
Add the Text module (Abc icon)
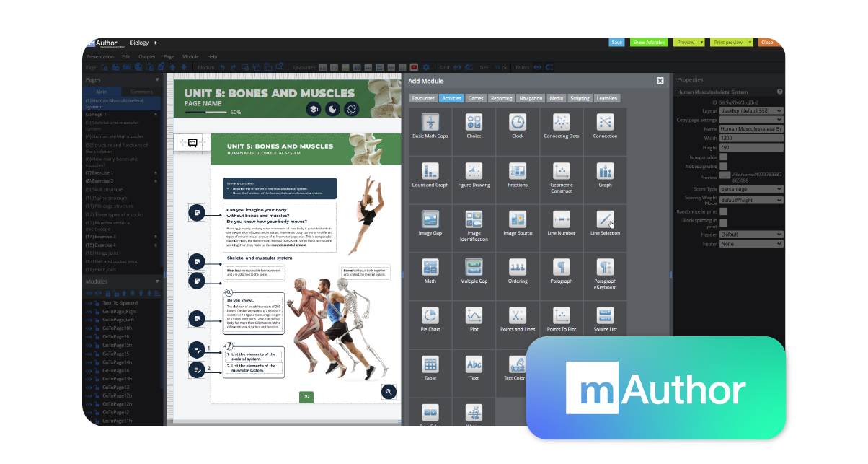(474, 364)
